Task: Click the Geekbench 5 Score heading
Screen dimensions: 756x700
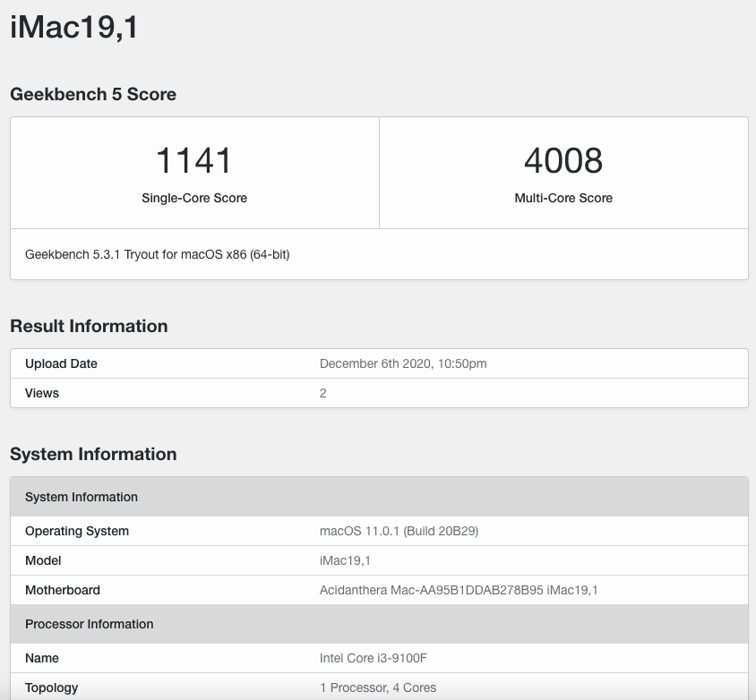Action: point(93,94)
